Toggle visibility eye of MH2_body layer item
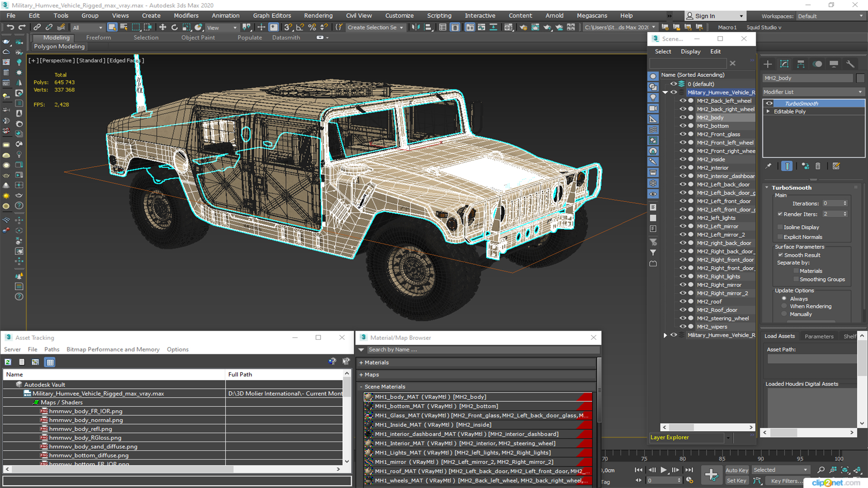This screenshot has width=868, height=488. tap(683, 117)
